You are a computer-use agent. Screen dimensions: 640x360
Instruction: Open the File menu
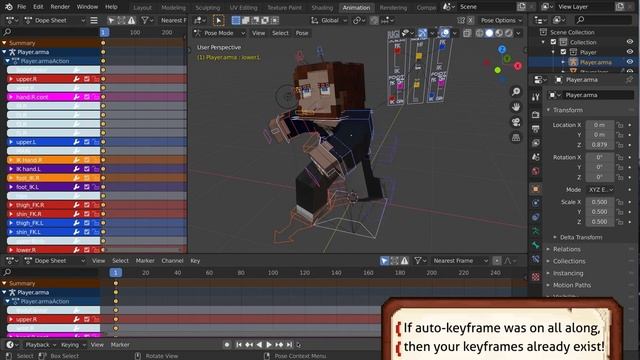tap(22, 7)
